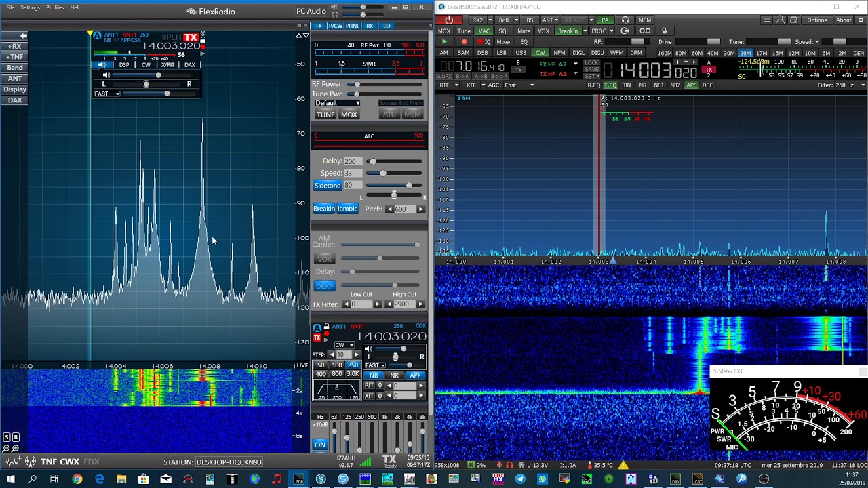Select the USB mode in ExpertSDR2

521,53
